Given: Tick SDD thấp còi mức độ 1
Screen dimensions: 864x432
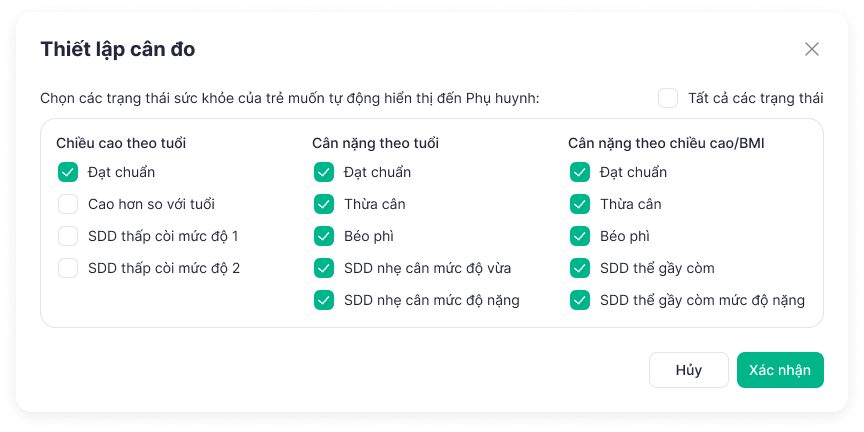Looking at the screenshot, I should tap(68, 236).
